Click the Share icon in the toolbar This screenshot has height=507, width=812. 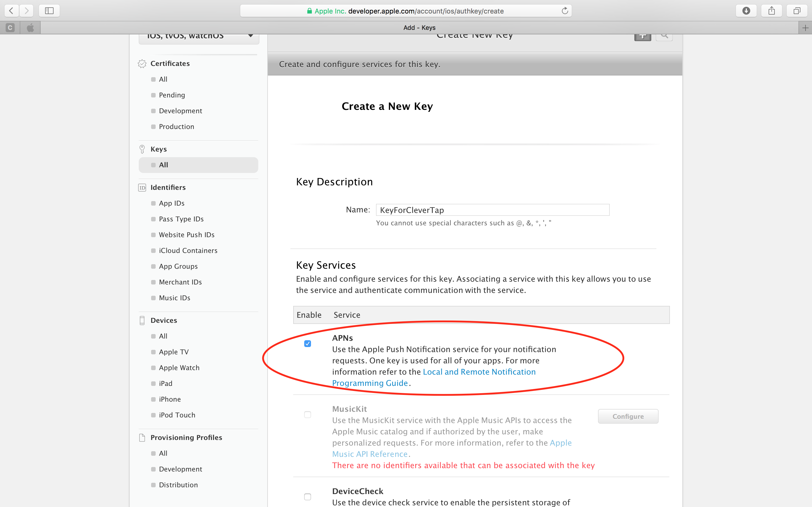click(771, 11)
